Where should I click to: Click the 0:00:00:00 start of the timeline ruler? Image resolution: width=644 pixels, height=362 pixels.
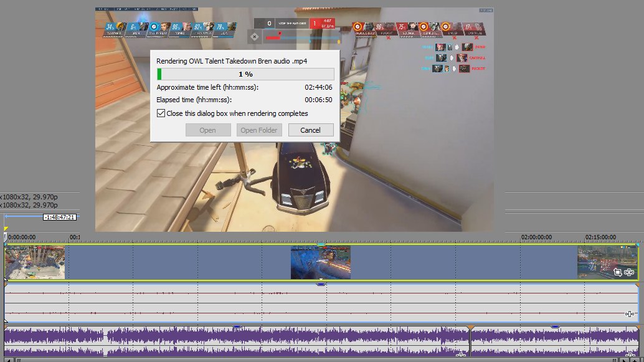click(21, 237)
